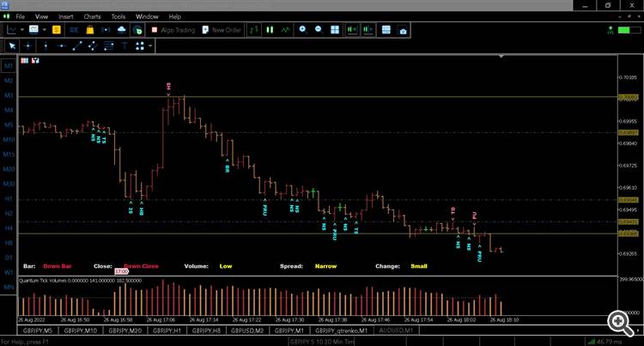Select the H1 timeframe
Image resolution: width=644 pixels, height=346 pixels.
(x=9, y=198)
